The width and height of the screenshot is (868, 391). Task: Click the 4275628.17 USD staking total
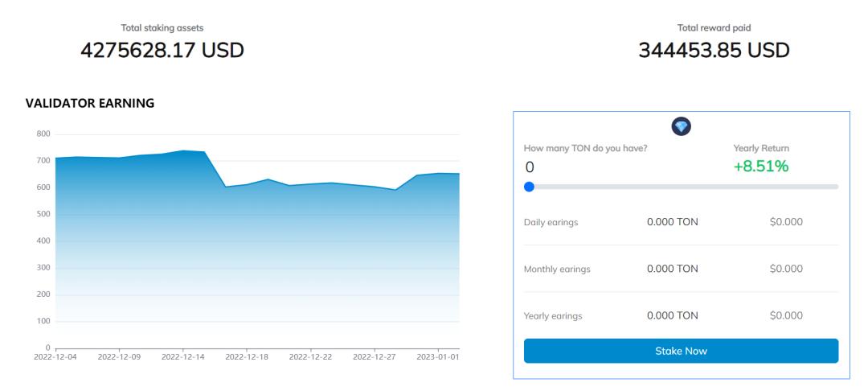(x=162, y=51)
